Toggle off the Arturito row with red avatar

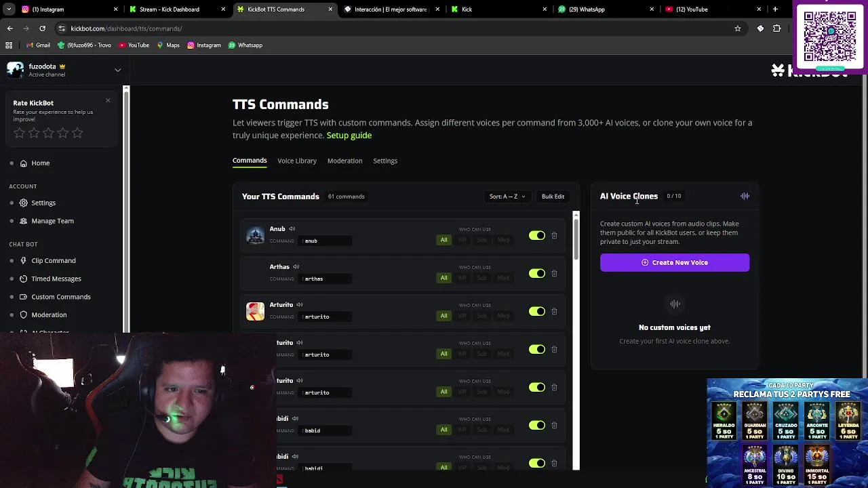click(537, 312)
